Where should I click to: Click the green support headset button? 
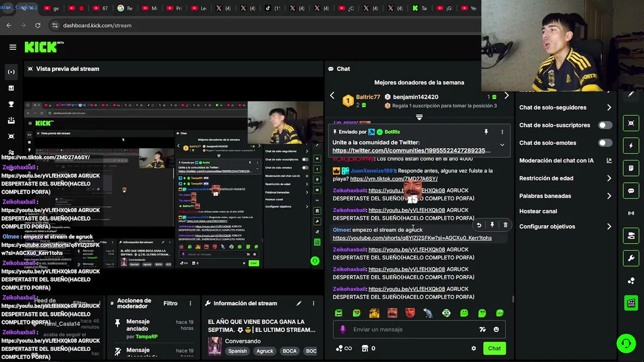click(x=626, y=344)
